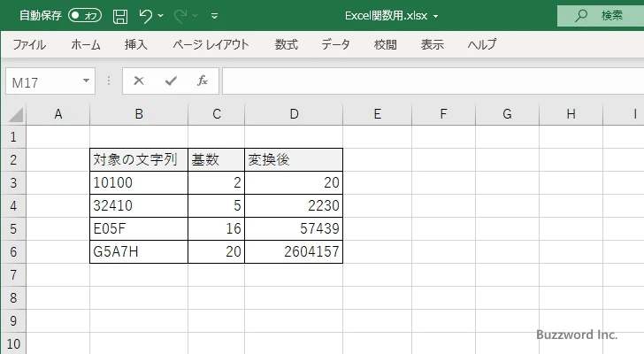The height and width of the screenshot is (354, 644).
Task: Select row 6 header
Action: pyautogui.click(x=13, y=251)
